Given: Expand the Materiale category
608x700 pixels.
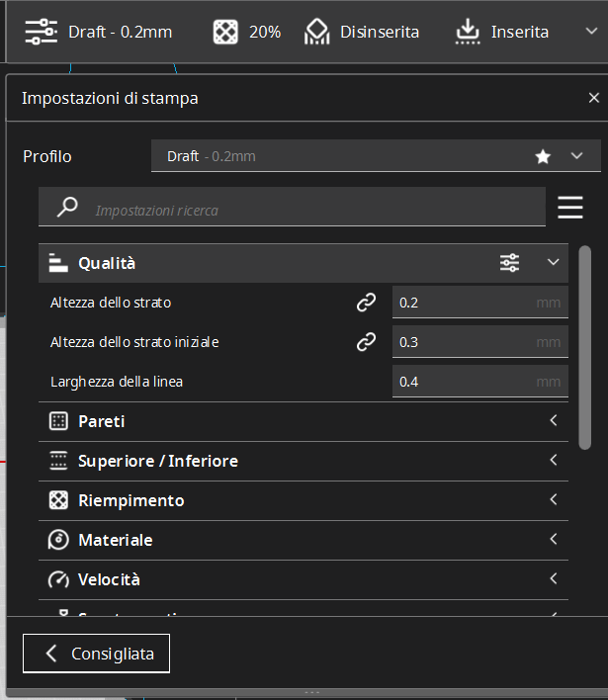Looking at the screenshot, I should point(303,541).
